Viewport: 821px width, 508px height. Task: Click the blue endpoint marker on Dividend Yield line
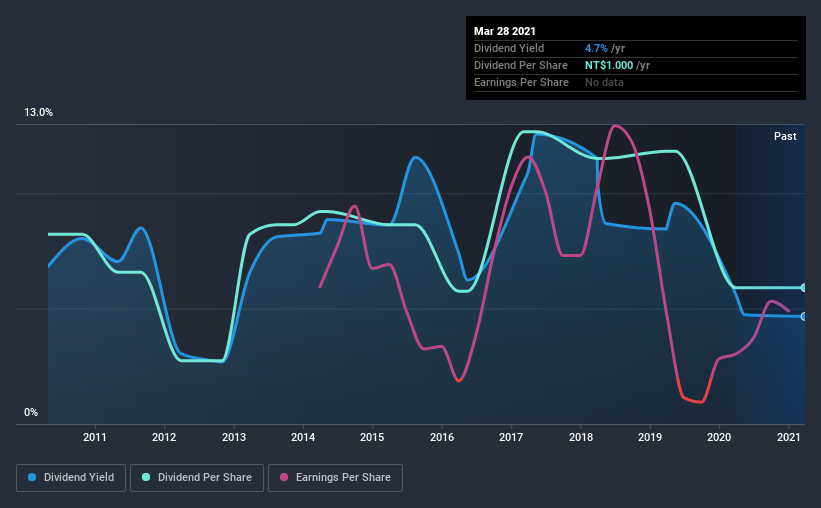point(803,316)
